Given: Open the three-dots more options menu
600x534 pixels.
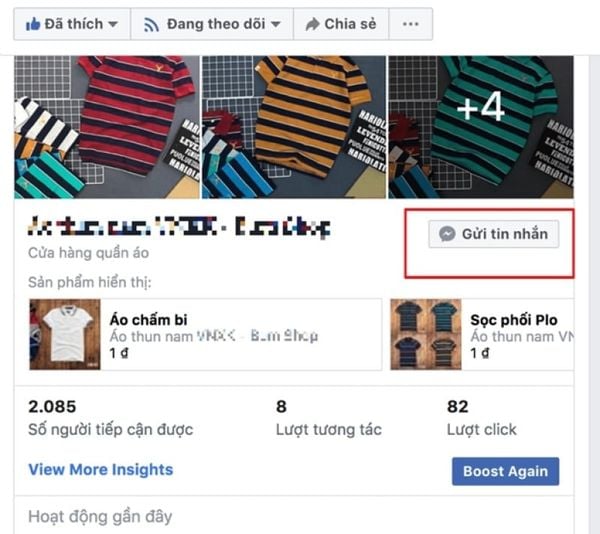Looking at the screenshot, I should [411, 24].
